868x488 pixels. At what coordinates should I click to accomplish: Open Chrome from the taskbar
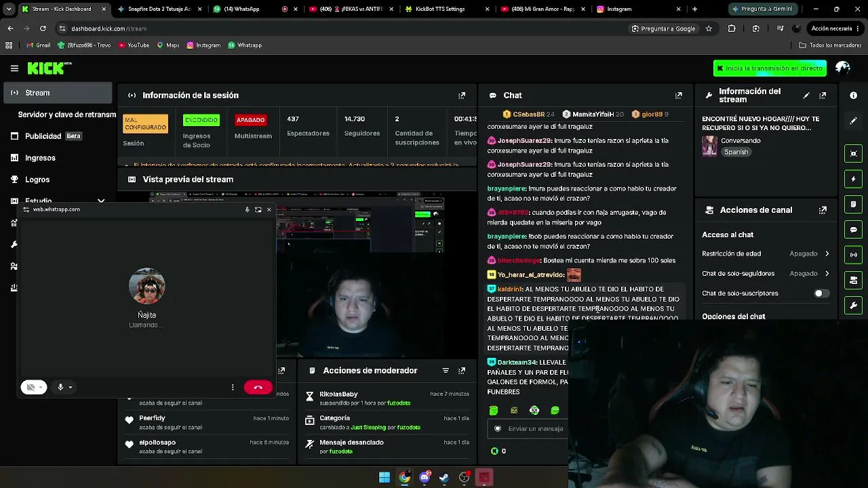pos(404,477)
